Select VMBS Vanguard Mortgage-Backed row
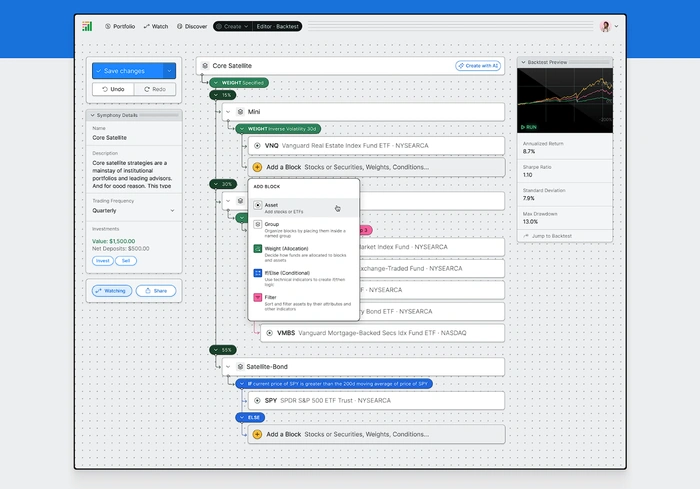This screenshot has height=489, width=700. click(382, 333)
